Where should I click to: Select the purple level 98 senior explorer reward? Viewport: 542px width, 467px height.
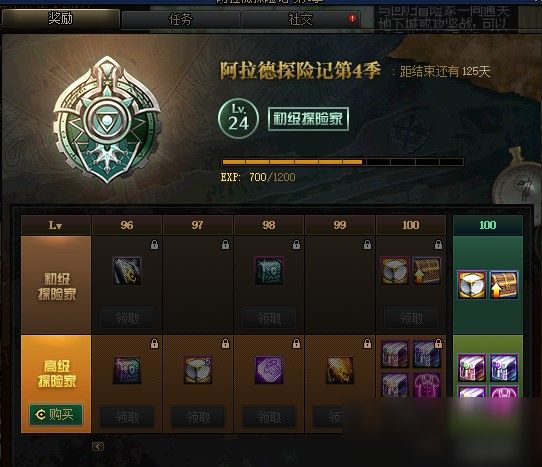pos(269,370)
